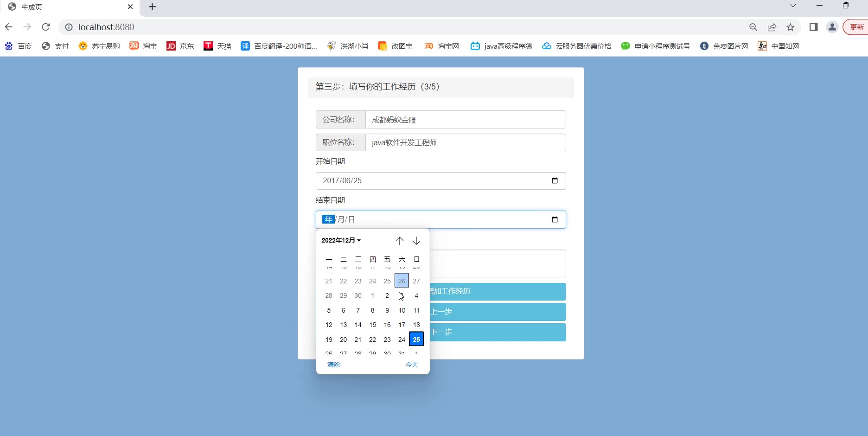Close the 生成页 tab
Viewport: 868px width, 436px height.
coord(130,7)
